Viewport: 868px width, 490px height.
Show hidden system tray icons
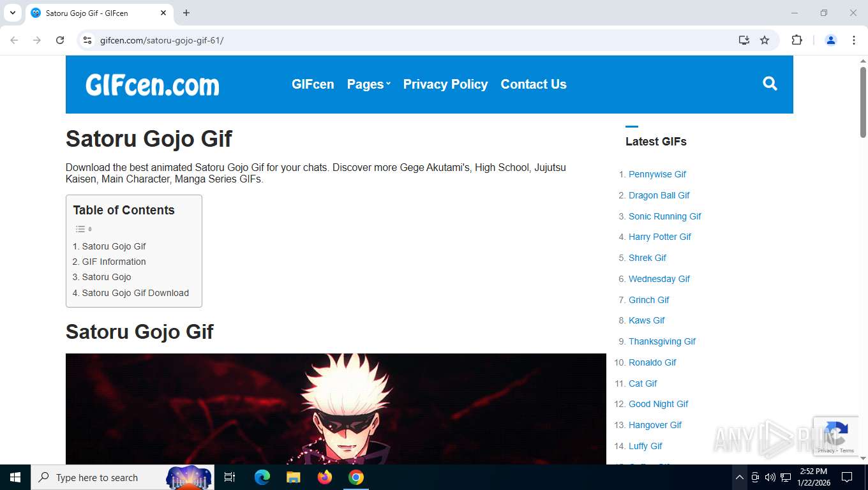coord(739,477)
